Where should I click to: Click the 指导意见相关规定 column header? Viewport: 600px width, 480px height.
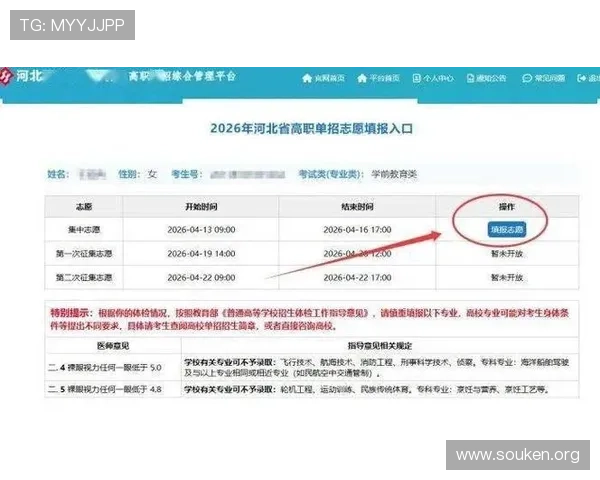coord(380,346)
